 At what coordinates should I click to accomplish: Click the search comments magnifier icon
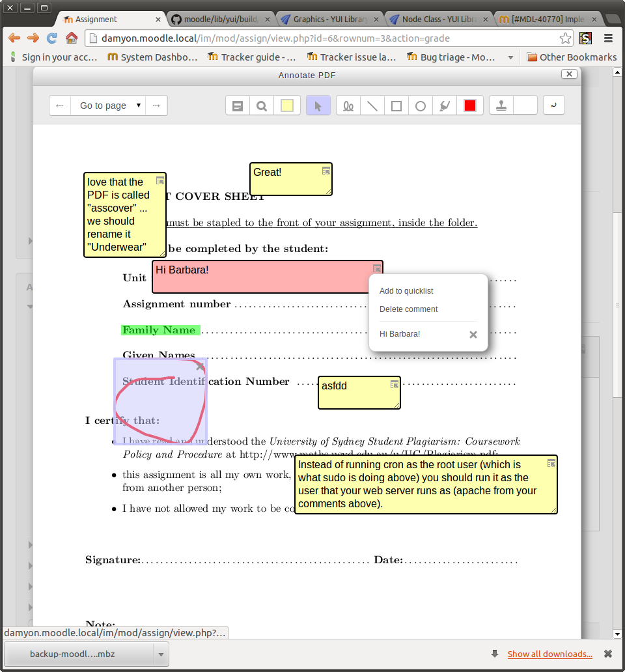click(261, 106)
